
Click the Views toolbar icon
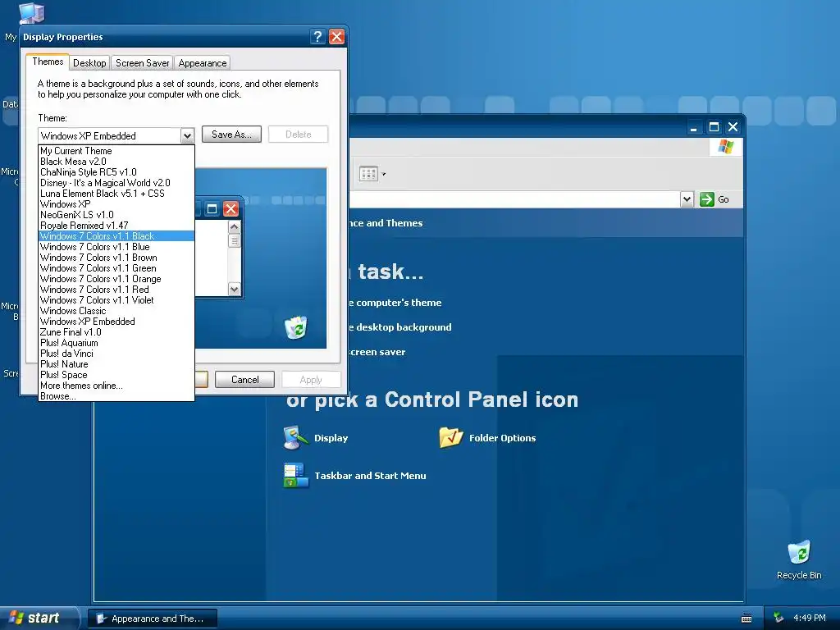pos(368,174)
